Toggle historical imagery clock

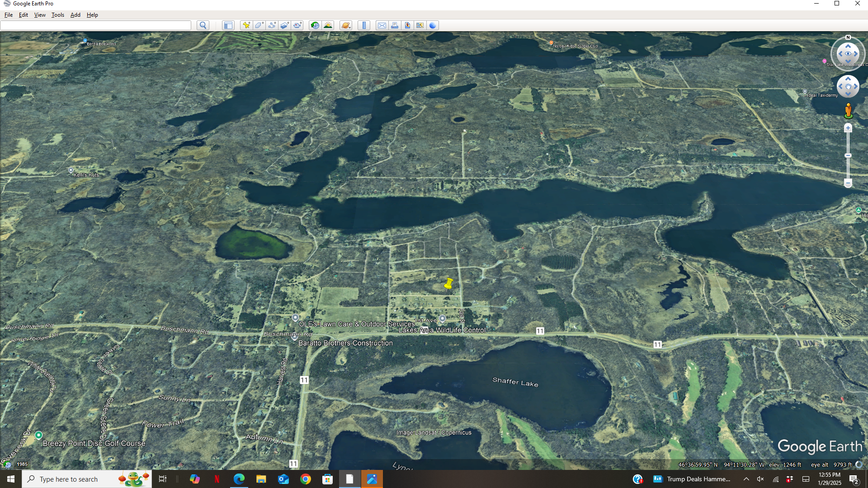click(x=315, y=25)
